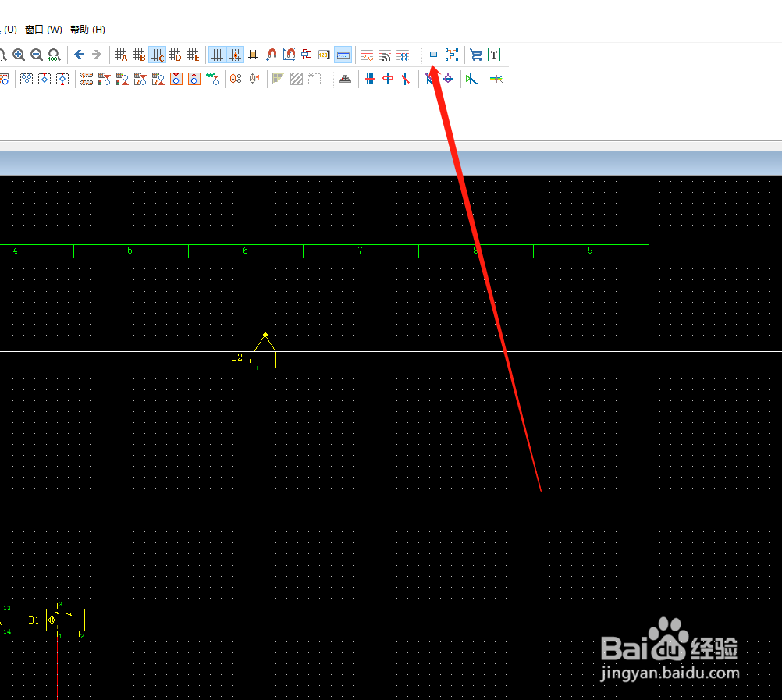Viewport: 782px width, 700px height.
Task: Click the zoom out magnifier icon
Action: coord(37,55)
